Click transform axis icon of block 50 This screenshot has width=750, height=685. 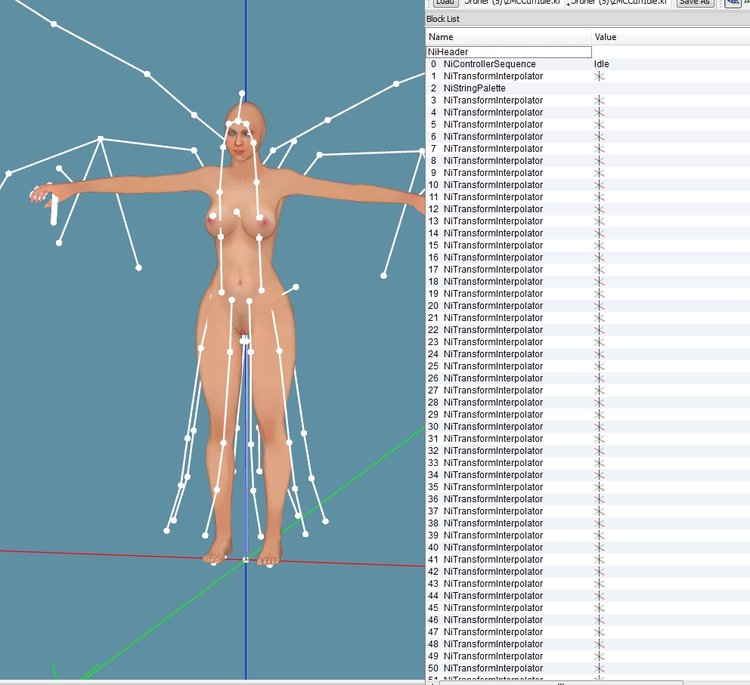[599, 668]
